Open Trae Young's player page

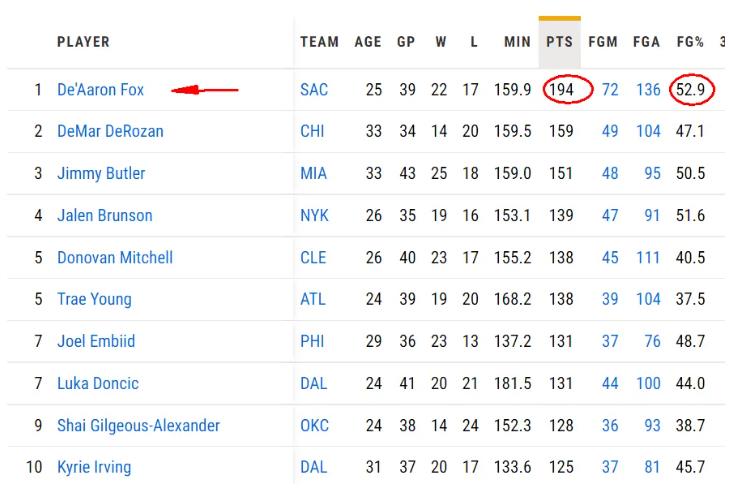pos(94,300)
